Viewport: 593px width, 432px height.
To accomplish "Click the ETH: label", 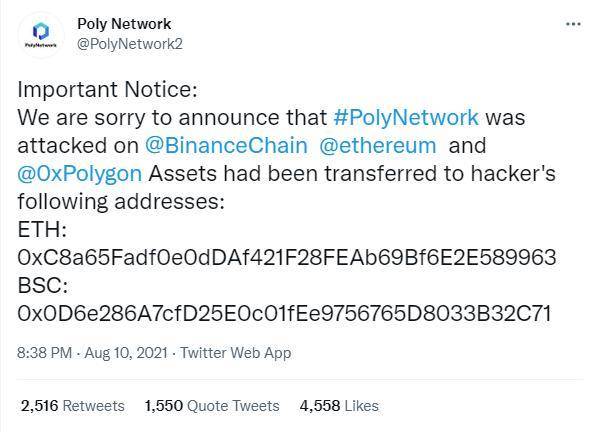I will pyautogui.click(x=42, y=230).
